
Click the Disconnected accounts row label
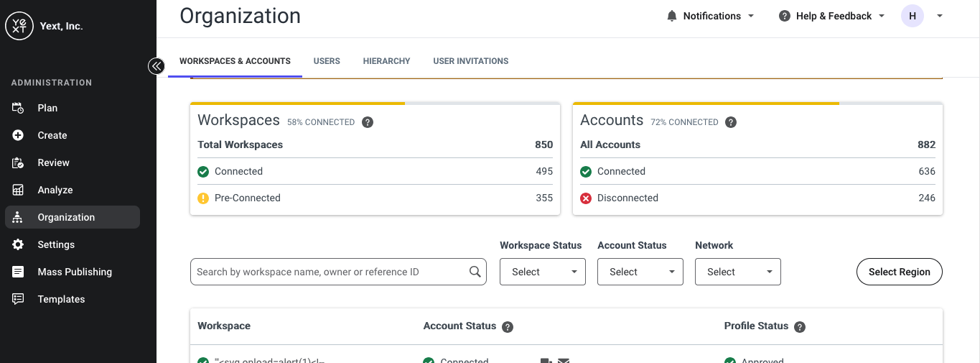pyautogui.click(x=627, y=198)
